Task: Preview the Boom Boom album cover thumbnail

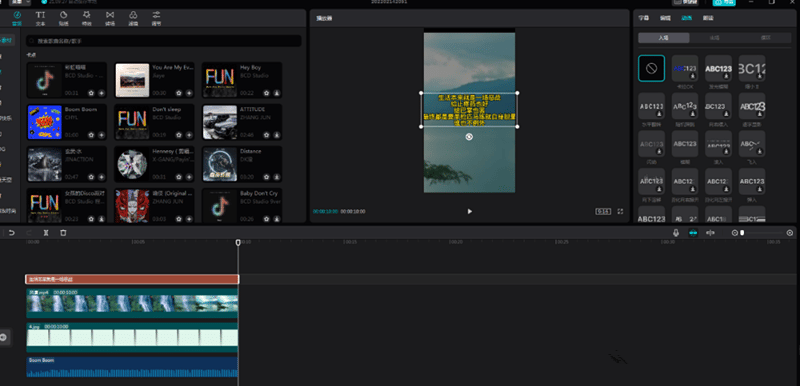Action: coord(44,122)
